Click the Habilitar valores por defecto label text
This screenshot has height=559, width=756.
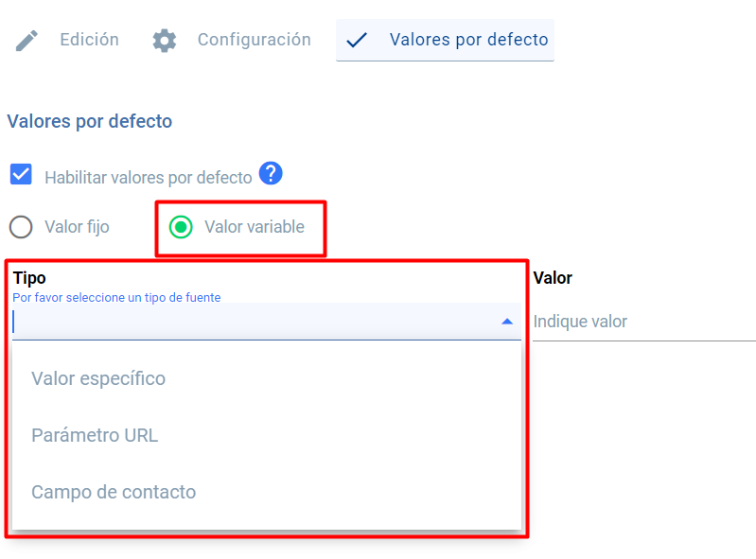coord(149,178)
